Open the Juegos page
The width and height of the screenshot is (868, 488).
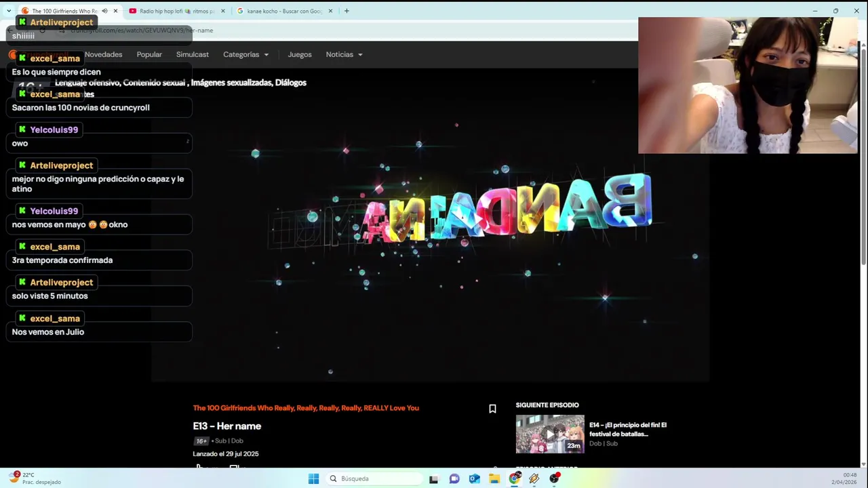point(300,54)
